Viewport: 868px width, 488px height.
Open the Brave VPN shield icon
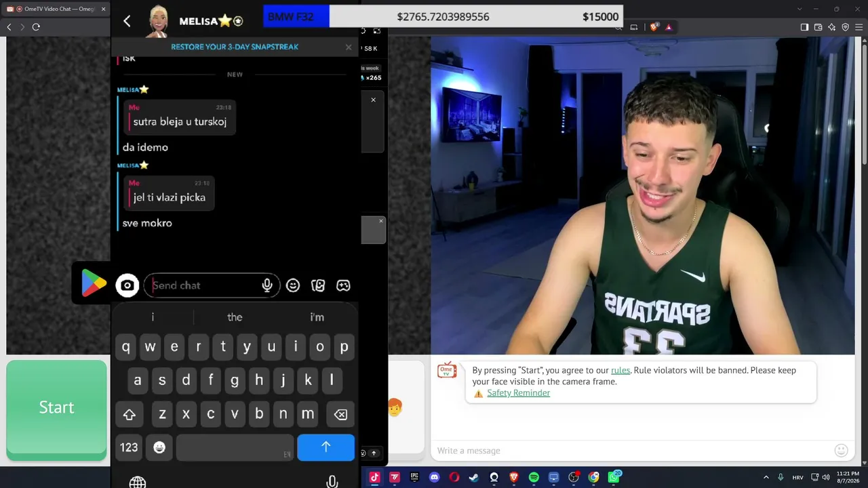(x=845, y=27)
